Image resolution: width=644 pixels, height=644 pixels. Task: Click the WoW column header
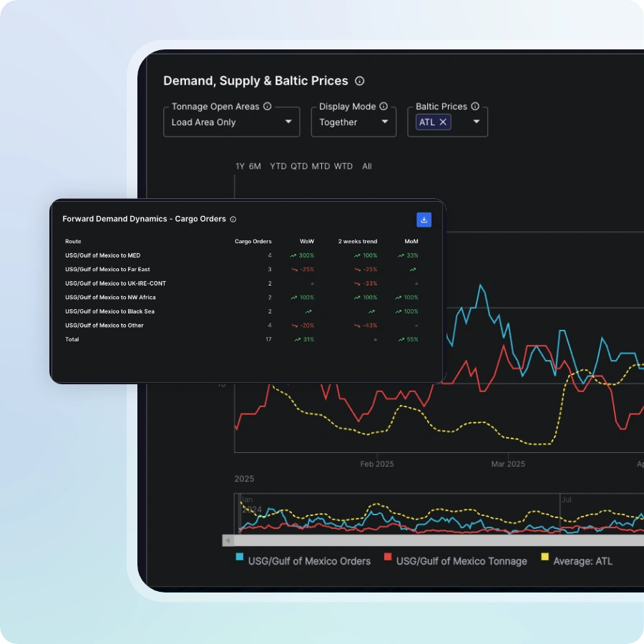click(x=307, y=242)
